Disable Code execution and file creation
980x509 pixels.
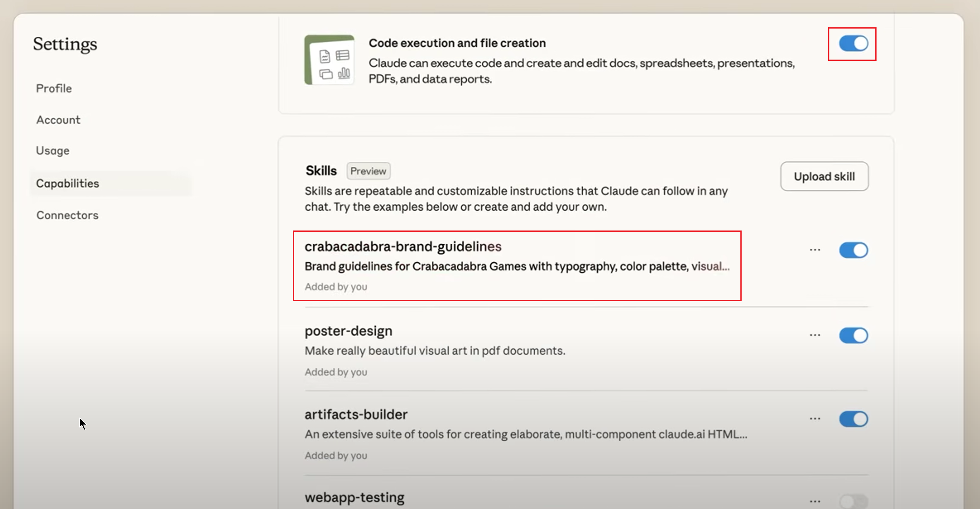click(853, 43)
